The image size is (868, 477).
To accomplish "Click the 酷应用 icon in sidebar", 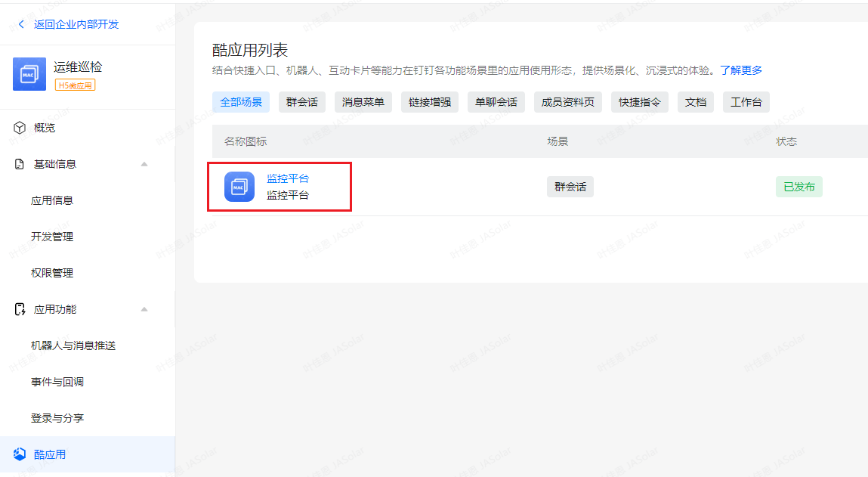I will pyautogui.click(x=20, y=454).
